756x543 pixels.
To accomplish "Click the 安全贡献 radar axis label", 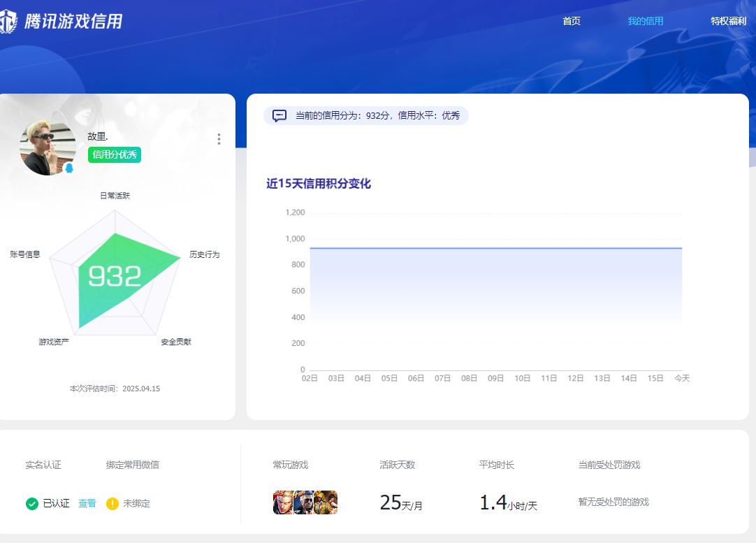I will tap(176, 342).
